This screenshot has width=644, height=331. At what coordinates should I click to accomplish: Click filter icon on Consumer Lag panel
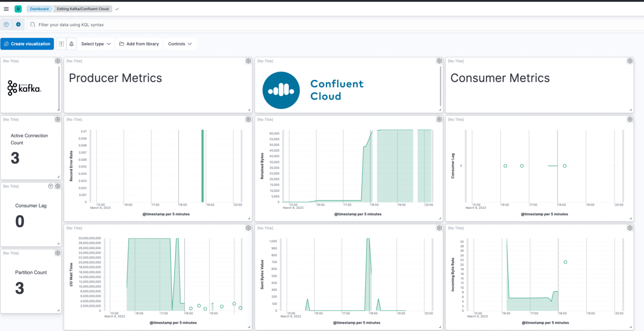tap(51, 186)
